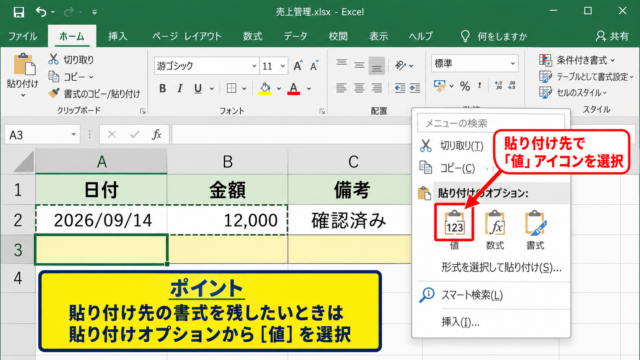Click the text orientation icon
Viewport: 640px width, 360px height.
coord(400,65)
